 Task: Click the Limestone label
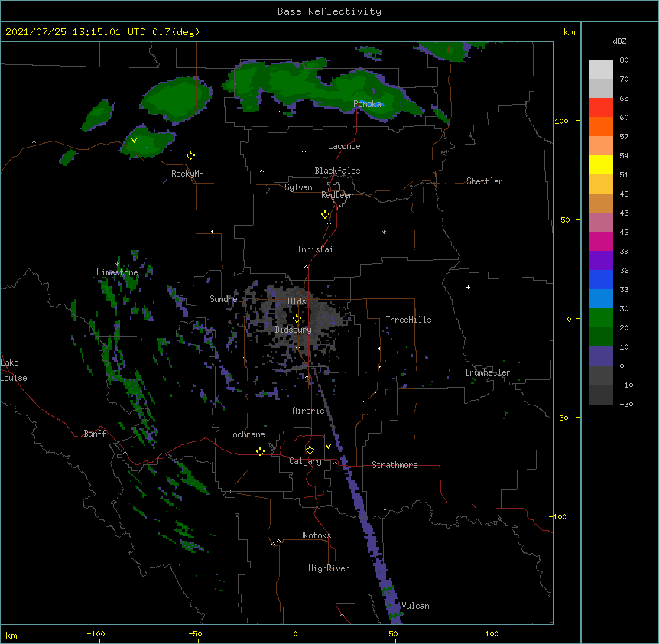pos(117,272)
